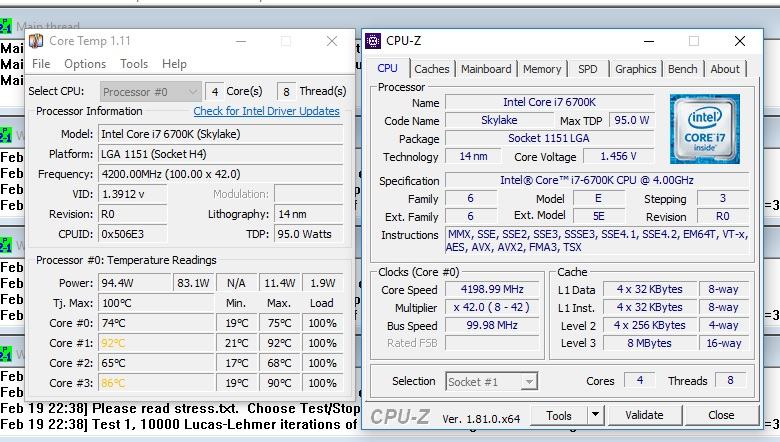The image size is (780, 442).
Task: Open the Help menu in Core Temp
Action: pyautogui.click(x=174, y=64)
